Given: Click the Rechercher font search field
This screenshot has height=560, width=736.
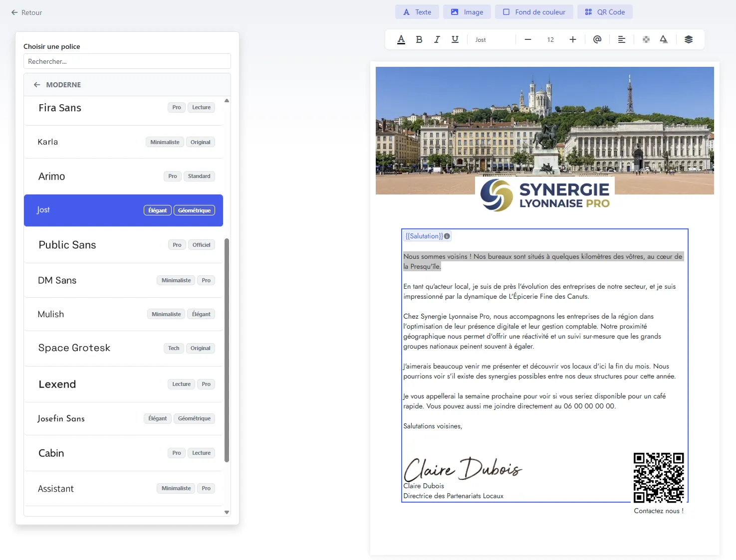Looking at the screenshot, I should pos(127,61).
